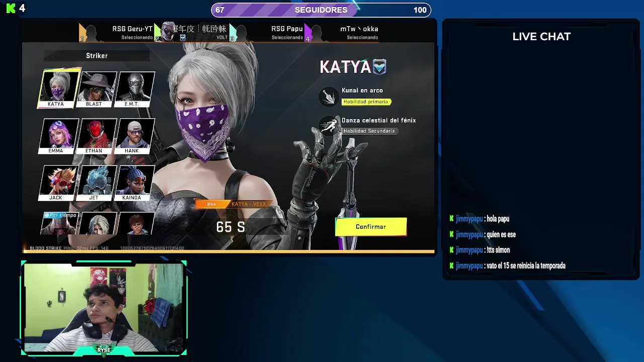The height and width of the screenshot is (362, 644).
Task: Click the shield badge beside KATYA name
Action: tap(379, 67)
